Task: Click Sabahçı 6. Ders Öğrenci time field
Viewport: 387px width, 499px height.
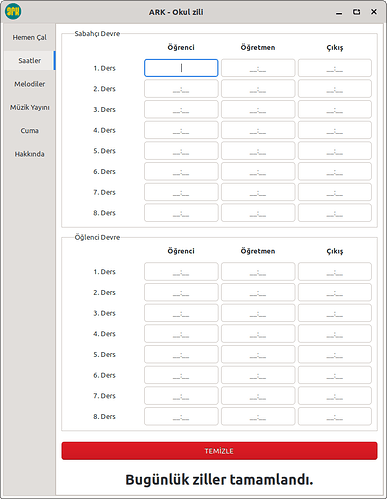Action: click(181, 171)
